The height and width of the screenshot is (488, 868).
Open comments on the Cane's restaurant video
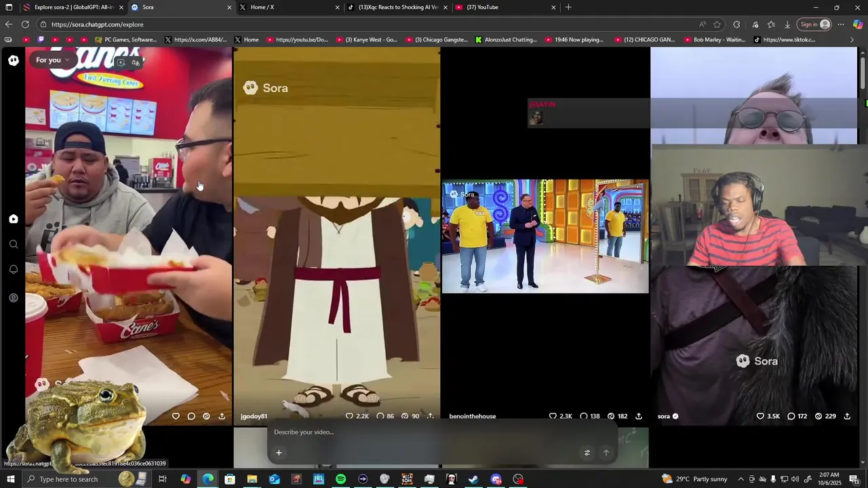(x=191, y=416)
